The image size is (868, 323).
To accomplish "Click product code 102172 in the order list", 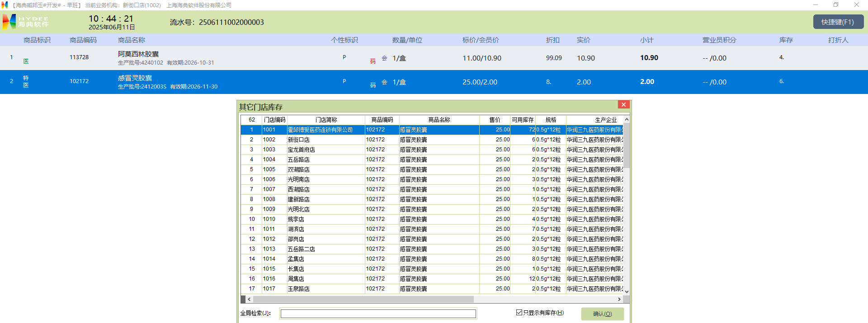I will coord(79,81).
